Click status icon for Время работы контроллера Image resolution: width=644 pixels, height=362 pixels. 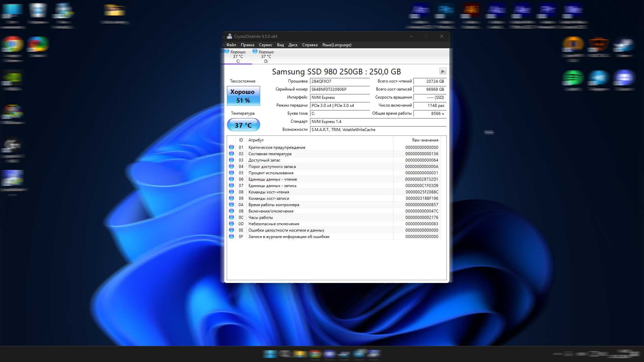pyautogui.click(x=231, y=204)
